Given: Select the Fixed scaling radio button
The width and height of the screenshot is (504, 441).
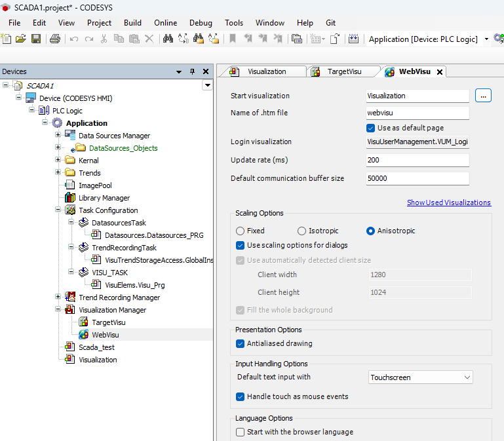Looking at the screenshot, I should click(240, 231).
